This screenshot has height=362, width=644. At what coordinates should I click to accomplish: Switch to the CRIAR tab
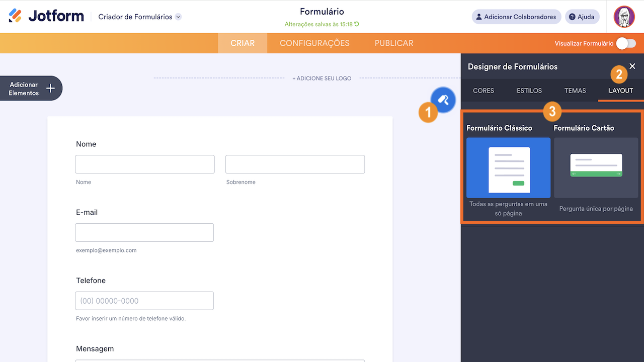243,43
